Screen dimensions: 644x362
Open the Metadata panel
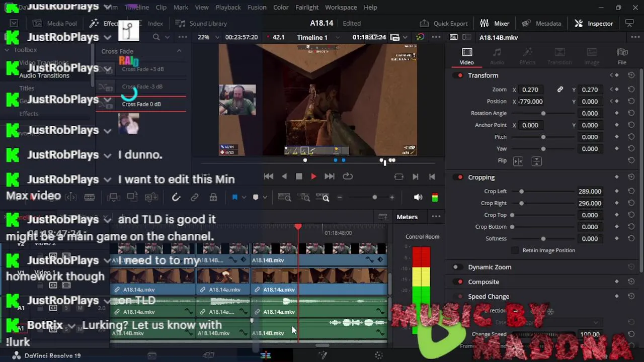click(x=541, y=23)
